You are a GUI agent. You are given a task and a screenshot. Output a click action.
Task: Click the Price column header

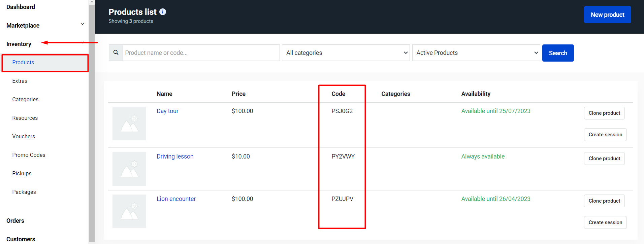click(238, 94)
